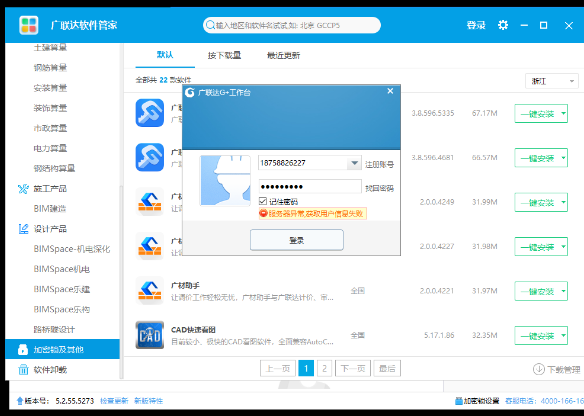
Task: Open BIMSpace乐建 category
Action: [62, 289]
